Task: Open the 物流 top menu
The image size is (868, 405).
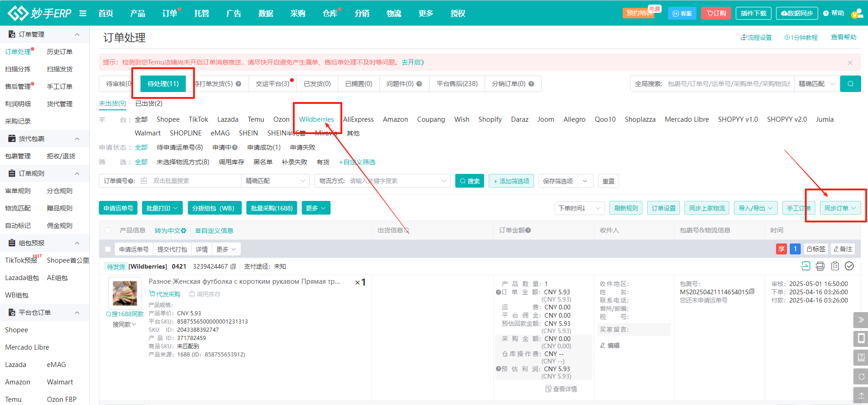Action: pyautogui.click(x=394, y=13)
